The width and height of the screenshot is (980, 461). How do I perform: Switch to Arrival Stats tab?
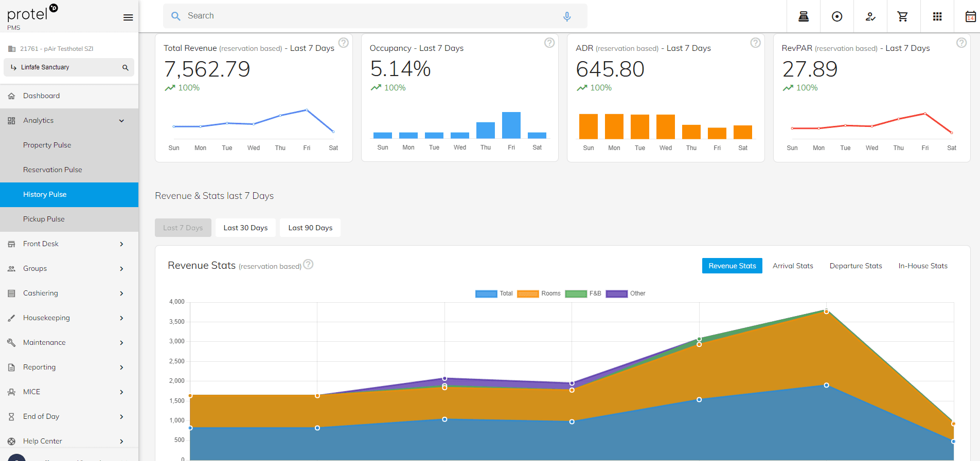792,266
